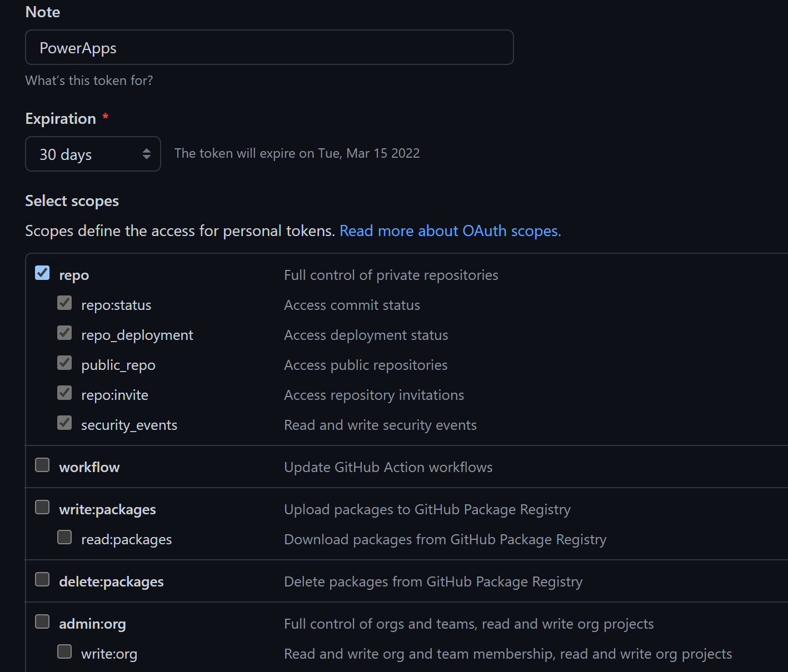Click the 'Read and write security events' description
788x672 pixels.
point(381,425)
